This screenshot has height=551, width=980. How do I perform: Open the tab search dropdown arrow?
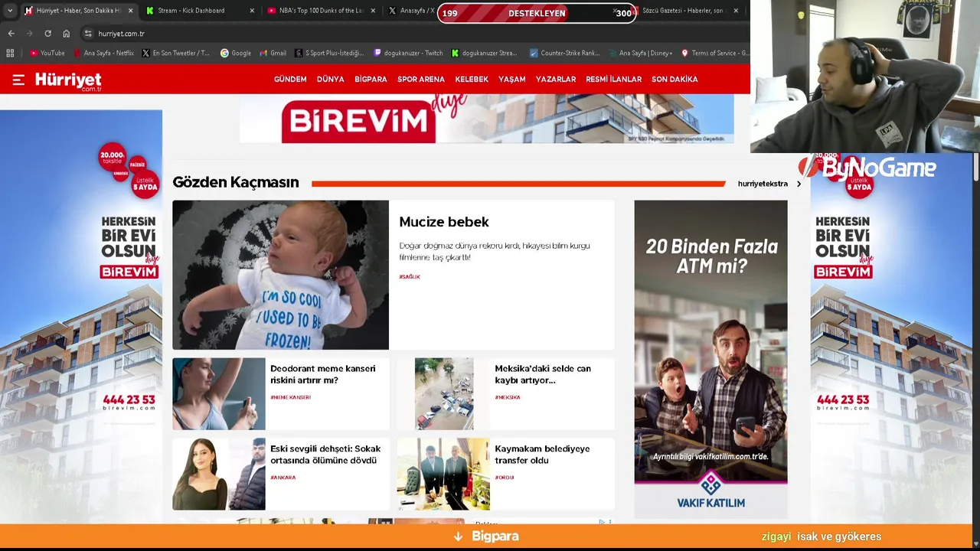coord(9,11)
